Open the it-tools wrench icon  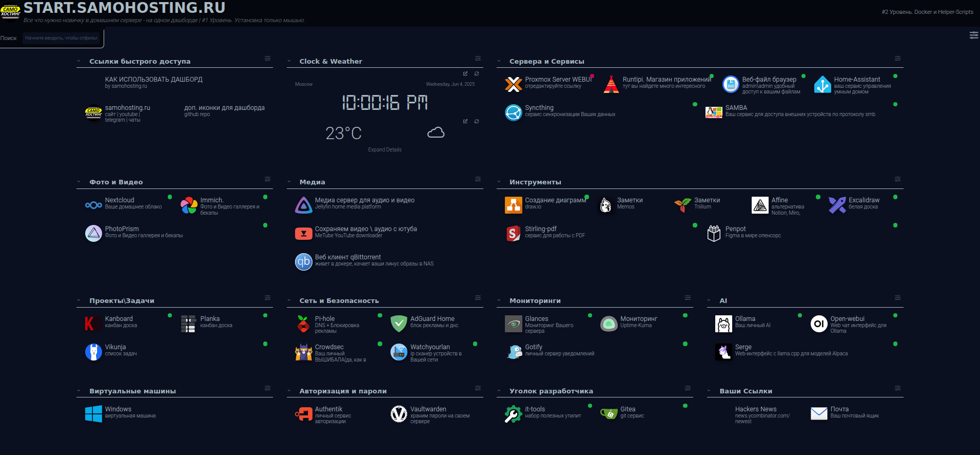(513, 414)
